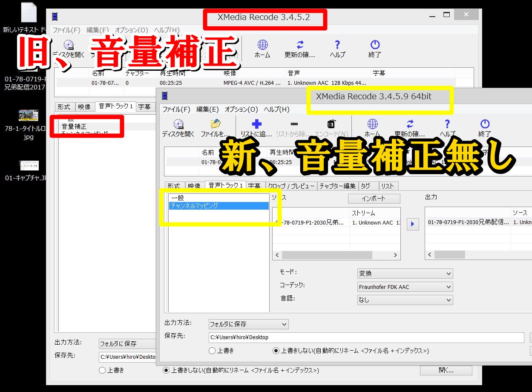Open 編集(E) menu in 3.4.5.9 window
This screenshot has height=392, width=532.
[207, 110]
